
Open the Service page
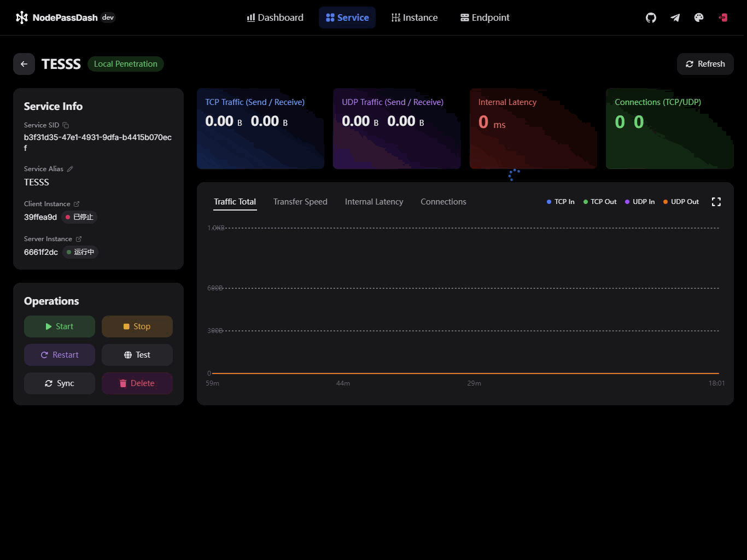point(347,17)
